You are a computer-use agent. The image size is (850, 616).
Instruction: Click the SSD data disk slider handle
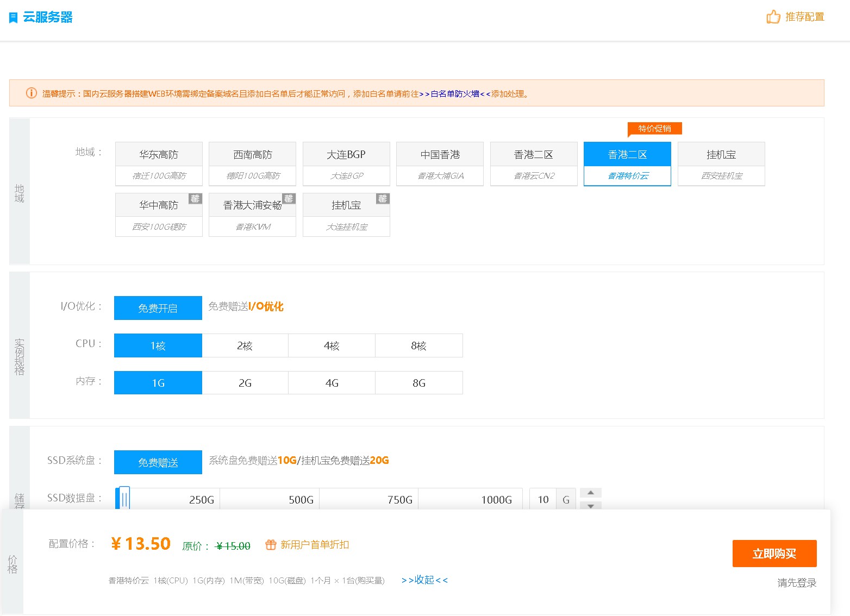click(124, 498)
